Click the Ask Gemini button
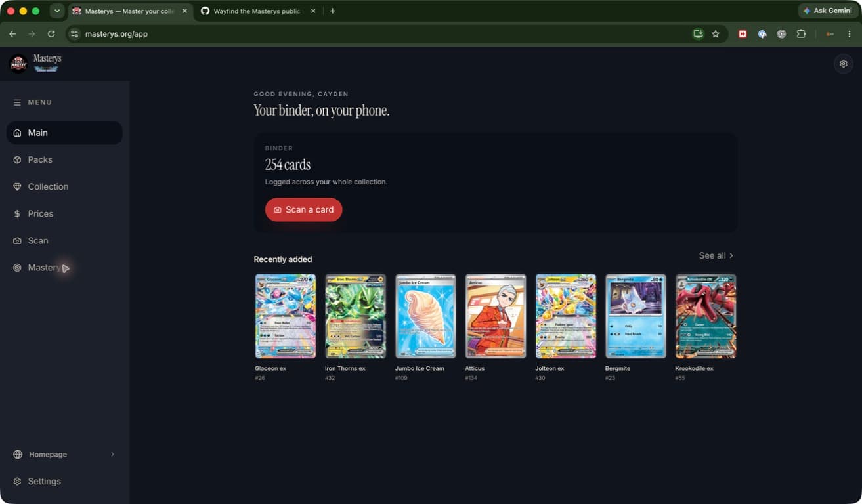Viewport: 862px width, 504px height. pos(827,10)
